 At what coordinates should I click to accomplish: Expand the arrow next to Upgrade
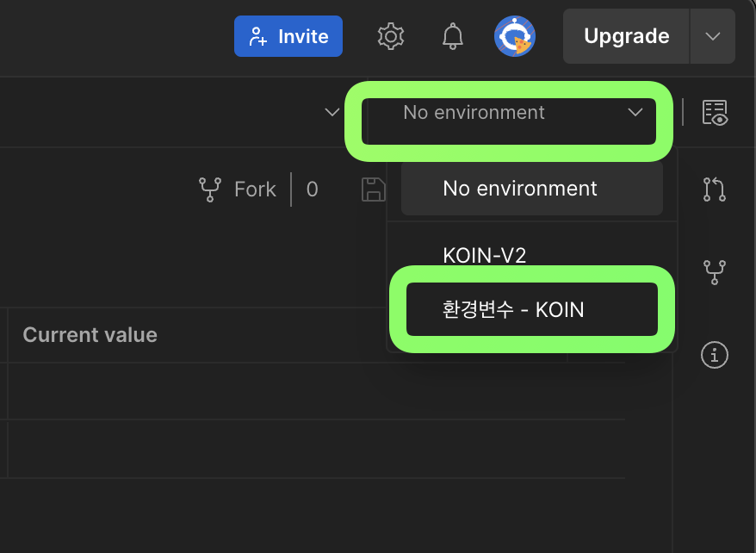(x=712, y=36)
